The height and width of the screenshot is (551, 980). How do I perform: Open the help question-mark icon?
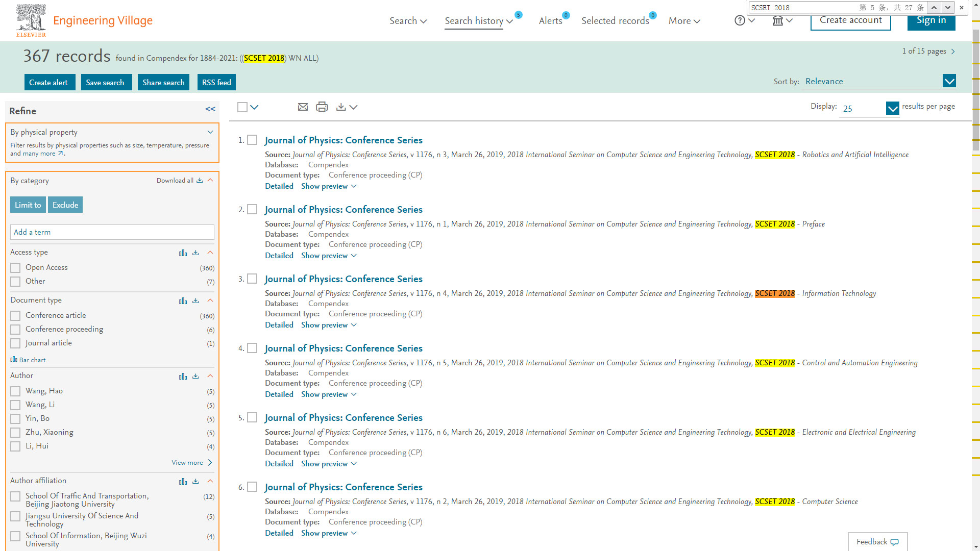(740, 20)
